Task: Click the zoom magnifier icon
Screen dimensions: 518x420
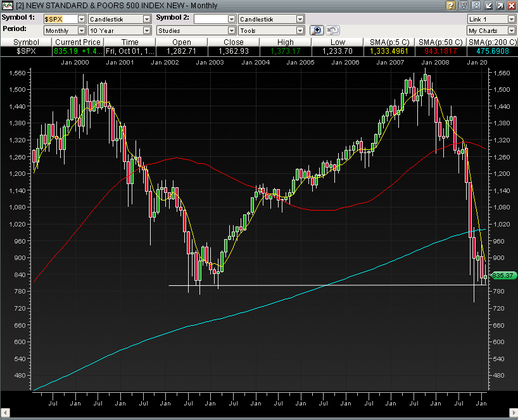Action: tap(317, 30)
